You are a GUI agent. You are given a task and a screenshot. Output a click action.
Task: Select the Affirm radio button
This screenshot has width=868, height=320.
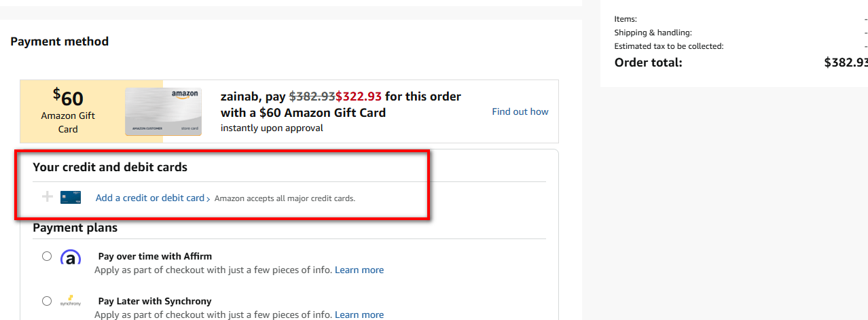point(47,256)
